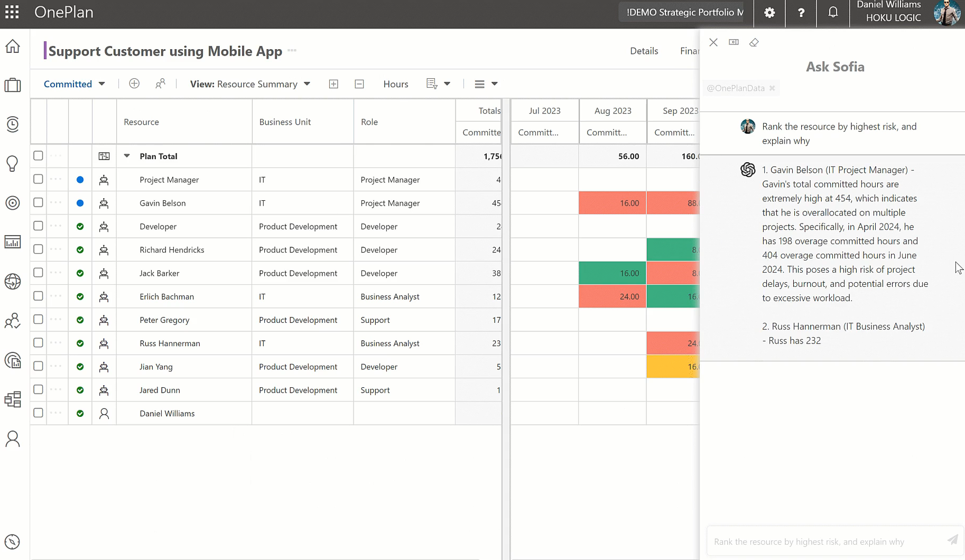Open the settings gear icon
Viewport: 965px width, 560px height.
[769, 13]
